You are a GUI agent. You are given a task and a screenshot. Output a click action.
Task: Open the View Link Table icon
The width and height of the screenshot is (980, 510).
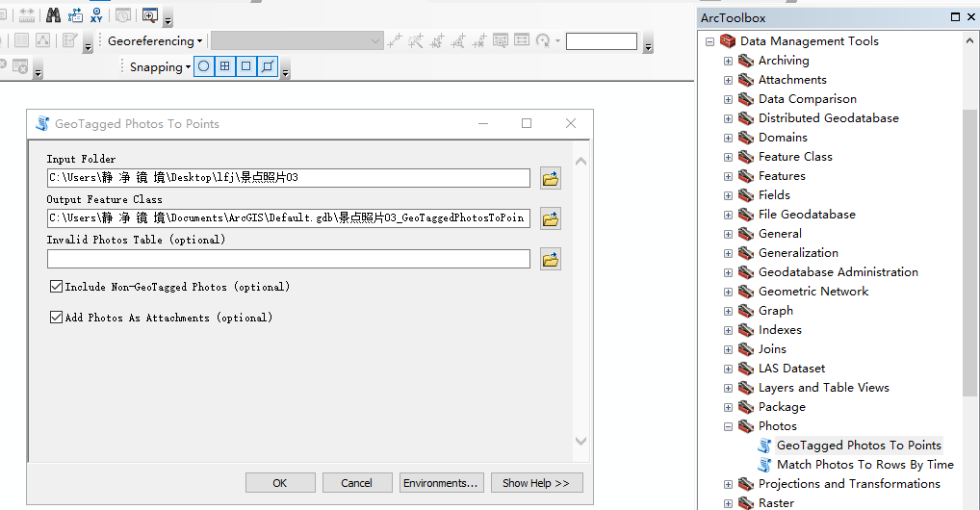tap(522, 40)
